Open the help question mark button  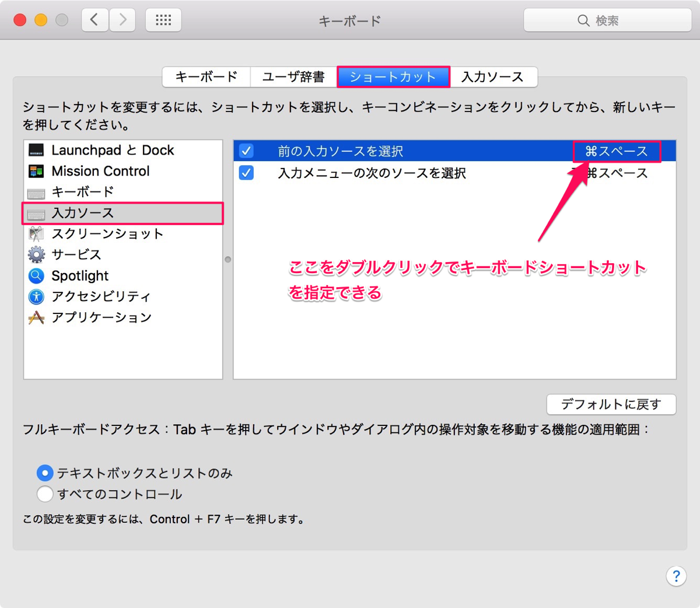[x=676, y=576]
